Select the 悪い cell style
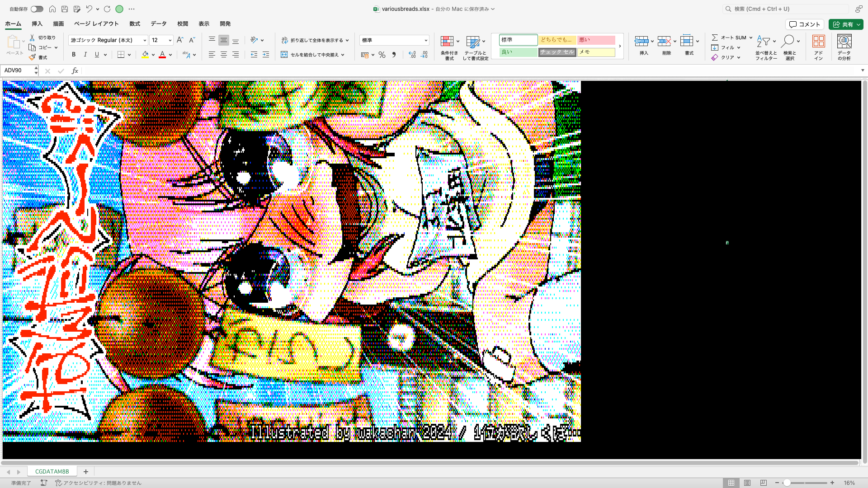The image size is (868, 488). (x=596, y=40)
